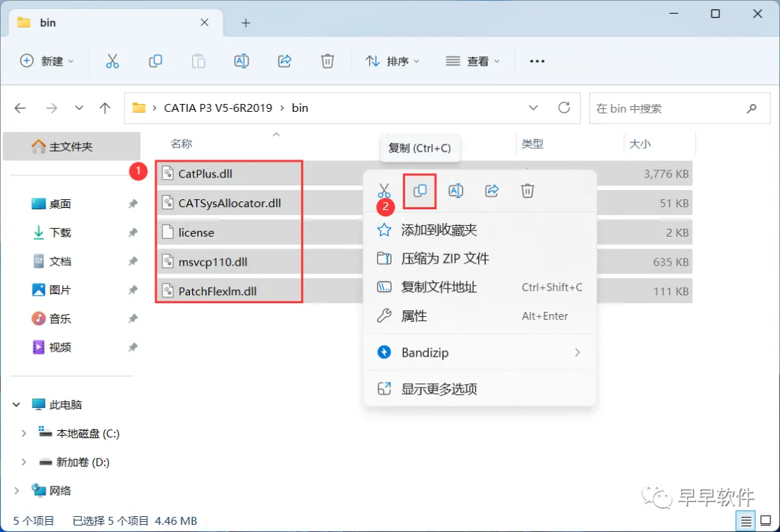Click the Share icon in the context menu
Screen dimensions: 780x532
point(492,191)
